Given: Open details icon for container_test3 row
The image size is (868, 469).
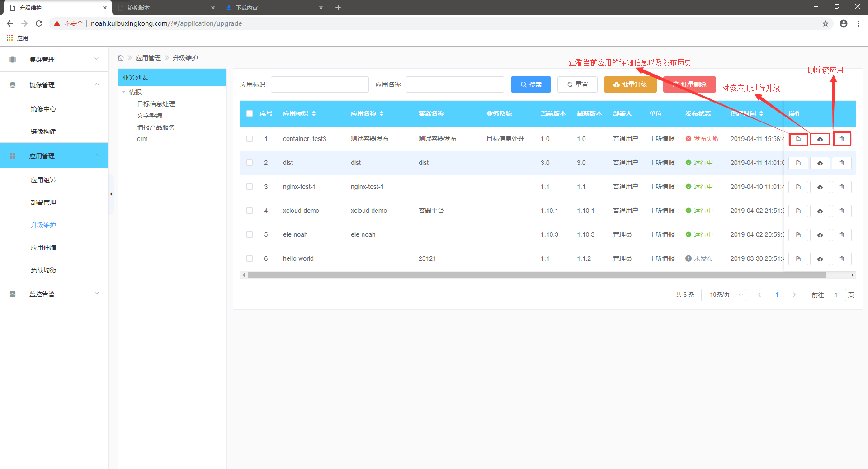Looking at the screenshot, I should 798,139.
